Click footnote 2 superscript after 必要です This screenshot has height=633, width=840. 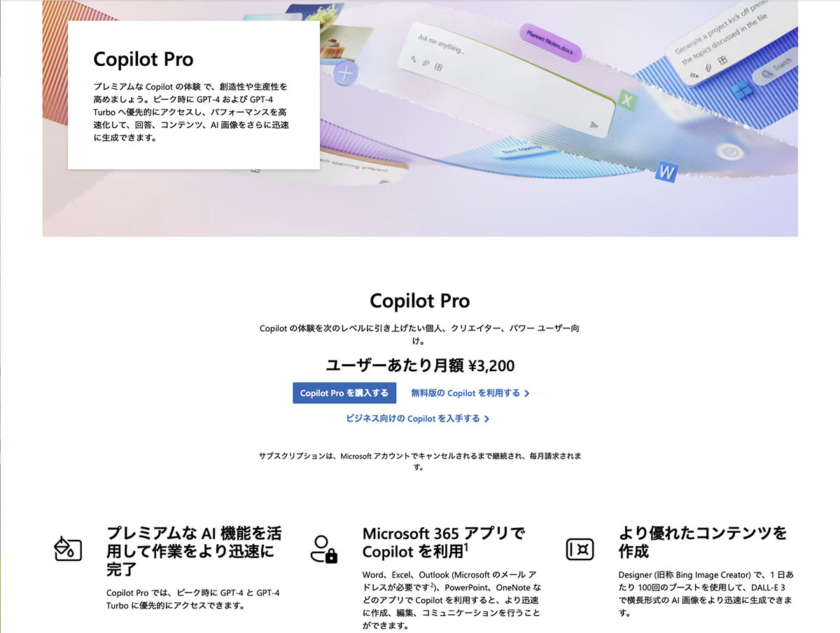pos(433,586)
